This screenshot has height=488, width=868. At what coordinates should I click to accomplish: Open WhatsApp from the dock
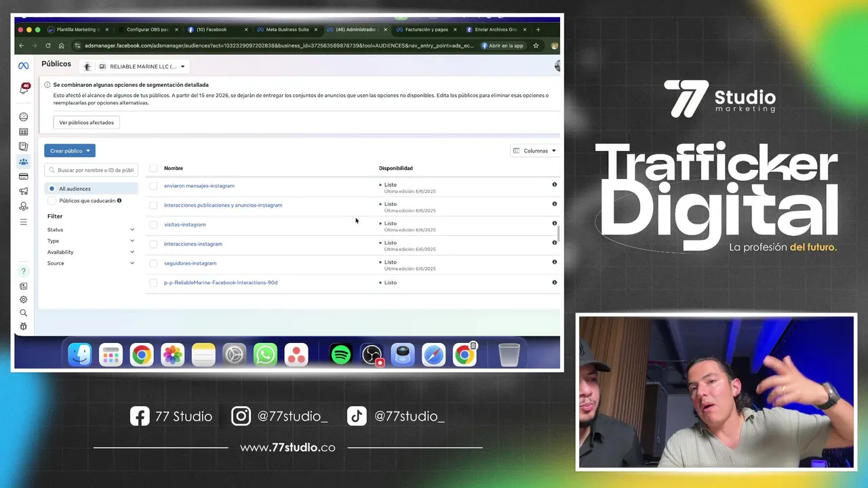[x=265, y=354]
